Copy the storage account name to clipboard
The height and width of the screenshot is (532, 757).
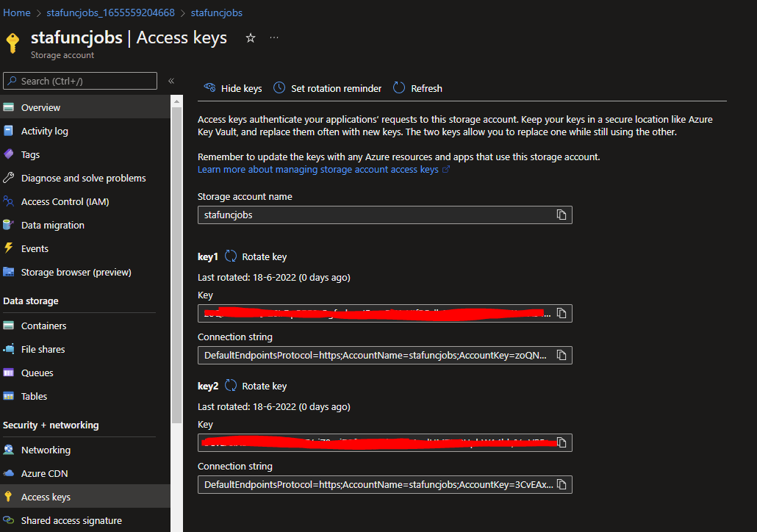pyautogui.click(x=562, y=215)
